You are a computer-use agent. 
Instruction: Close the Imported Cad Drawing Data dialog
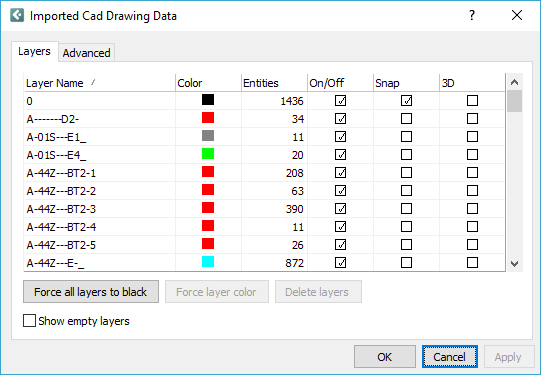tap(517, 16)
